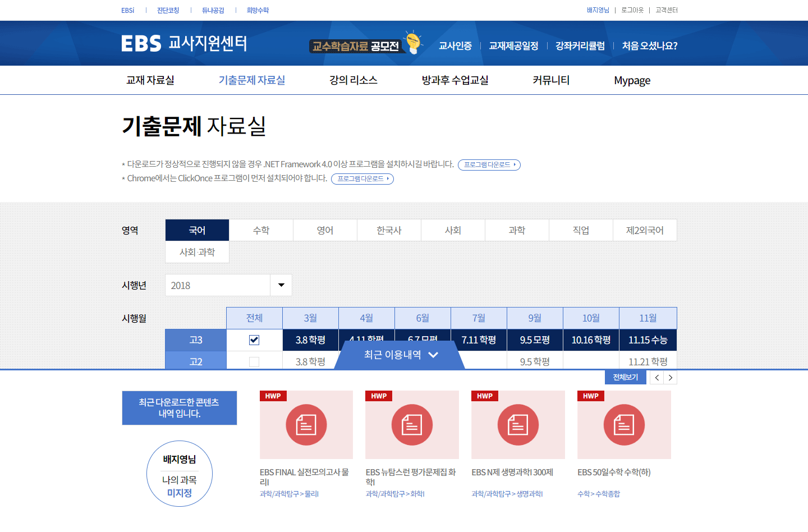The height and width of the screenshot is (532, 808).
Task: Open EBS N제 생명과학I HWP file icon
Action: click(518, 425)
